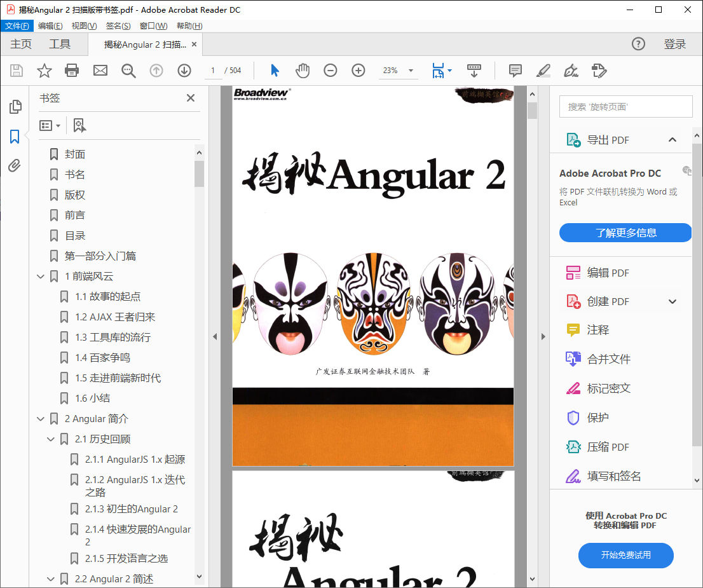Viewport: 703px width, 588px height.
Task: Open the Sign document pen tool
Action: (571, 71)
